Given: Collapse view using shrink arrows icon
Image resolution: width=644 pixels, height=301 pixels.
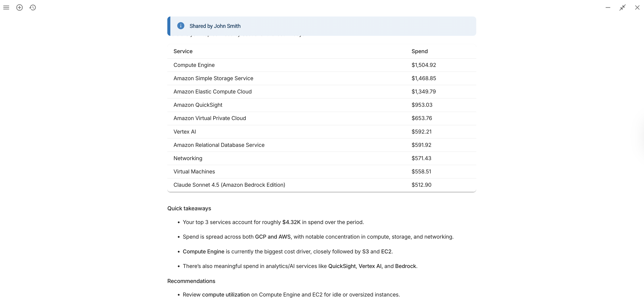Looking at the screenshot, I should pyautogui.click(x=622, y=8).
